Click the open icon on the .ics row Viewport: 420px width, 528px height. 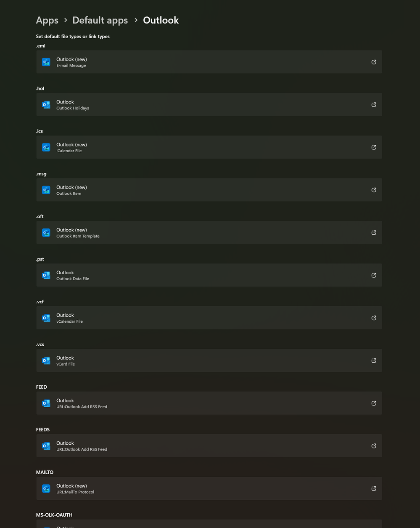click(374, 147)
